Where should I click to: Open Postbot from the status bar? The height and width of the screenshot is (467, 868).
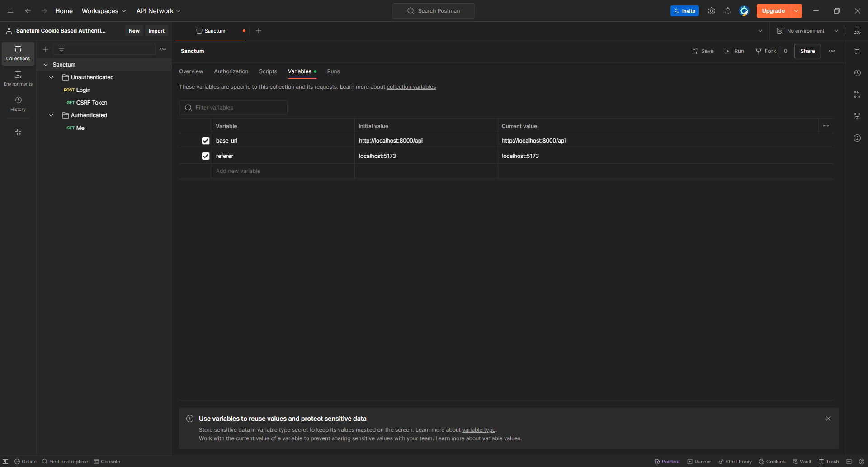667,462
